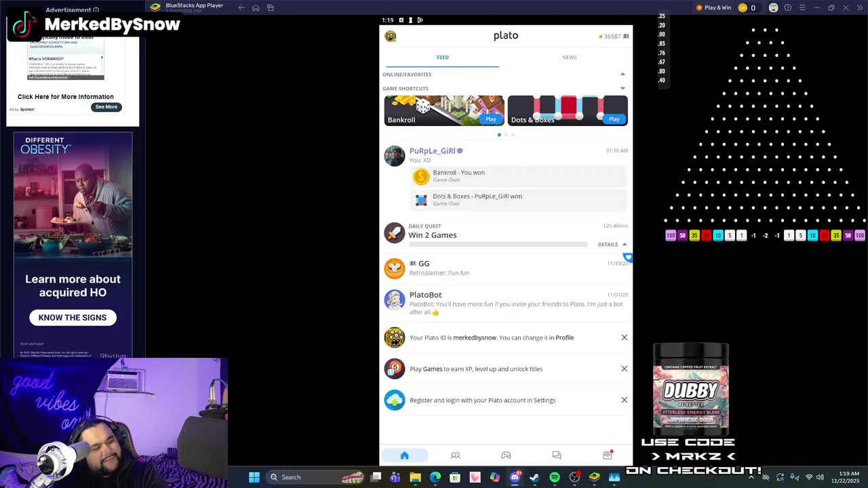Open the Friends tab in bottom navigation
The width and height of the screenshot is (868, 488).
pyautogui.click(x=455, y=455)
